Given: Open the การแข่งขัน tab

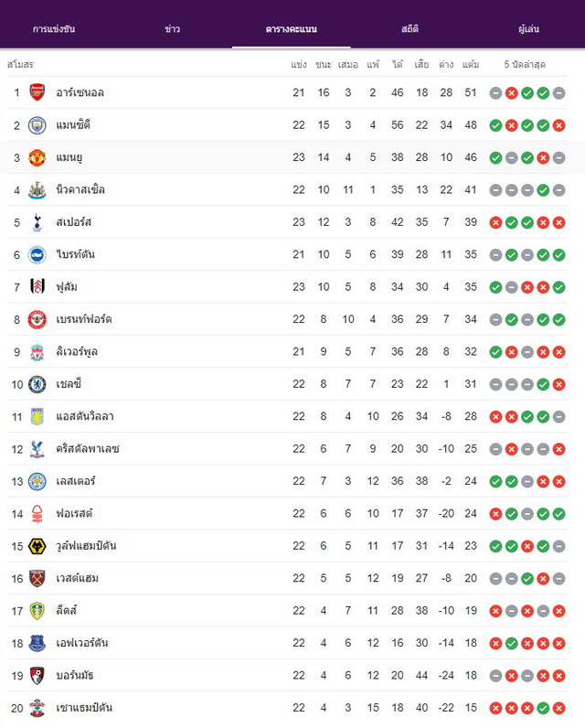Looking at the screenshot, I should pos(54,28).
